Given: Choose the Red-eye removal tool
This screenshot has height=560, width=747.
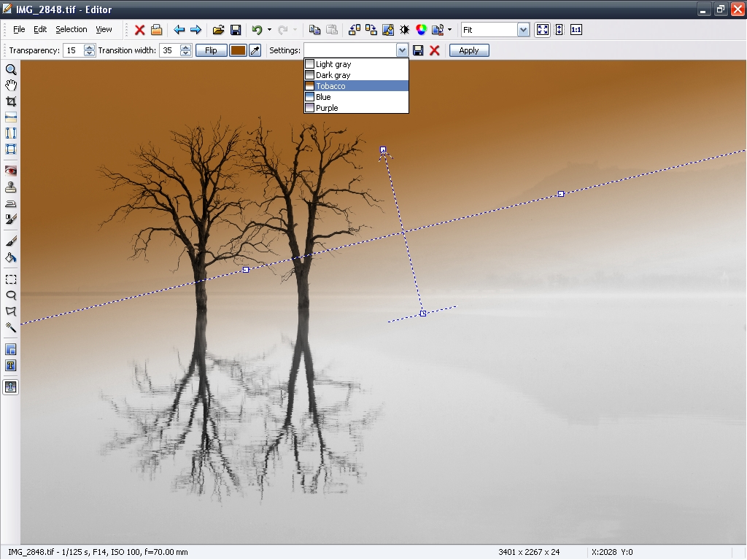Looking at the screenshot, I should pos(11,170).
